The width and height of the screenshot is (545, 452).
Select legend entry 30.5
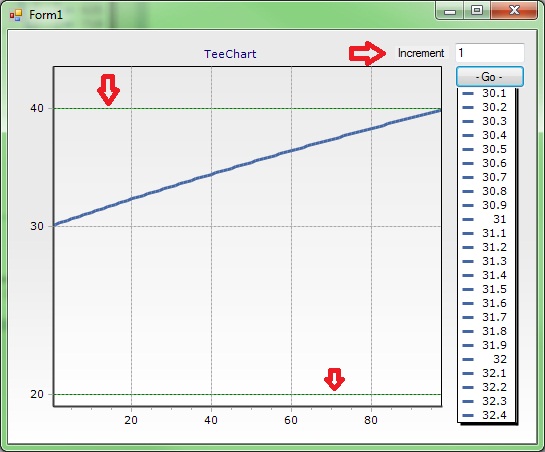click(485, 149)
